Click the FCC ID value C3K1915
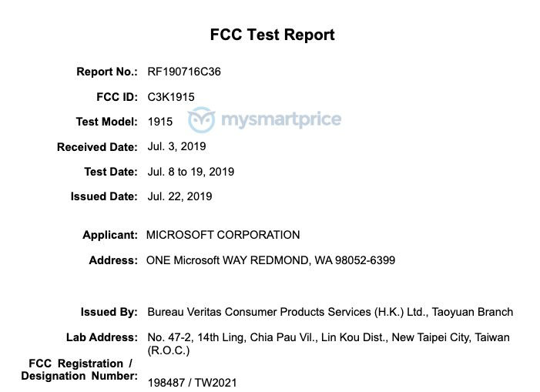 (x=171, y=97)
